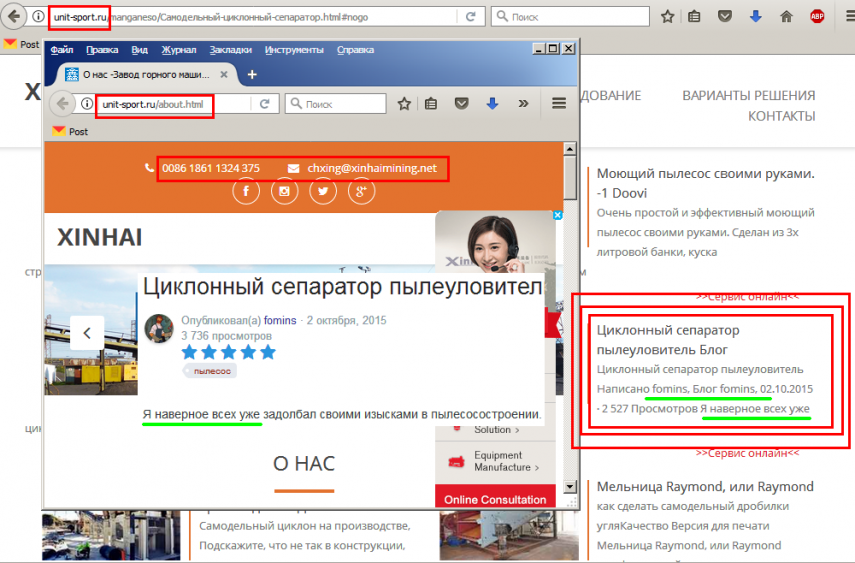Viewport: 855px width, 563px height.
Task: Click author avatar thumbnail
Action: click(x=159, y=328)
